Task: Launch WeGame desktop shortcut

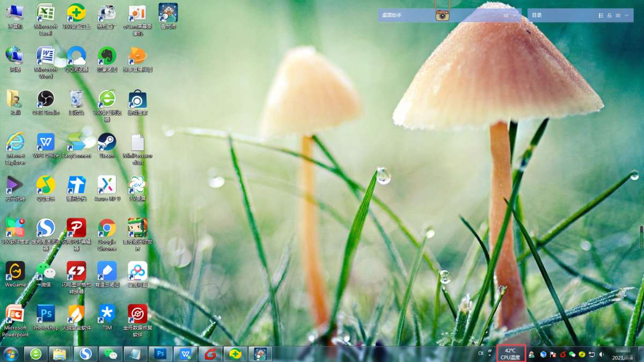Action: [15, 275]
